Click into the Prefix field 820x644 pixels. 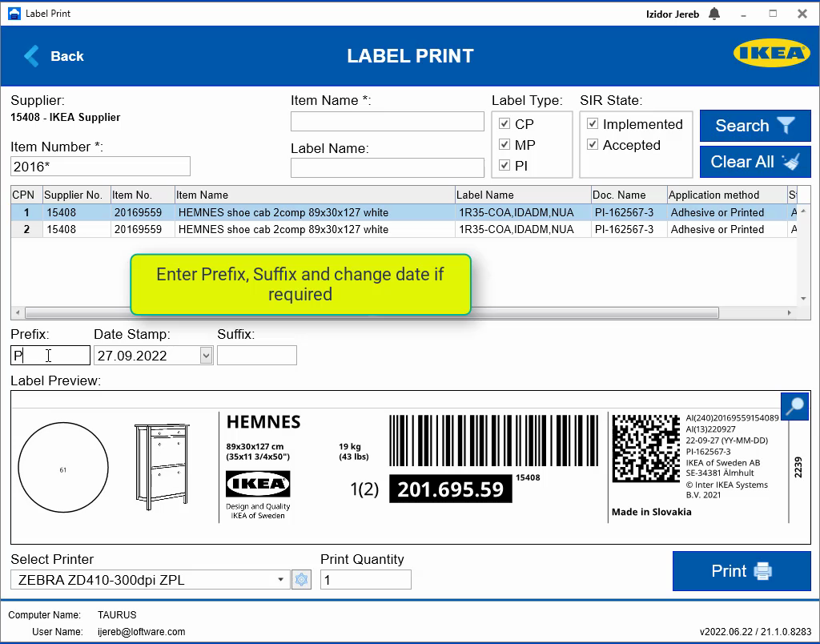pyautogui.click(x=50, y=356)
